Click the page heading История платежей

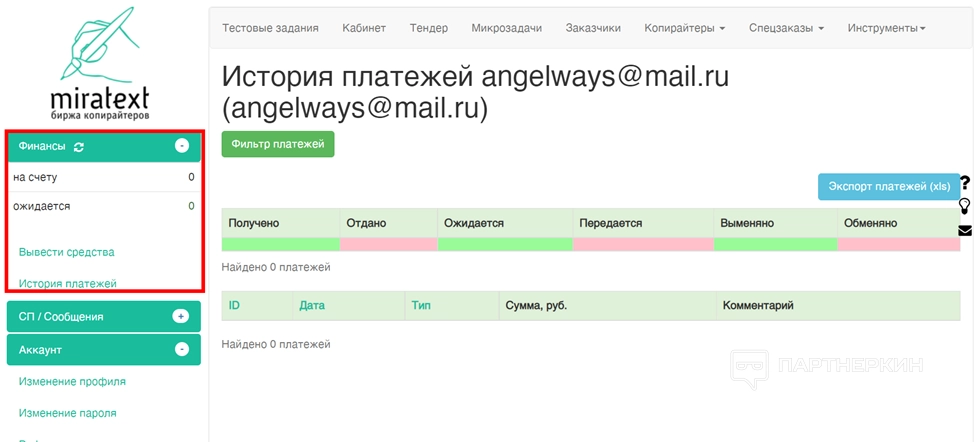[x=475, y=92]
